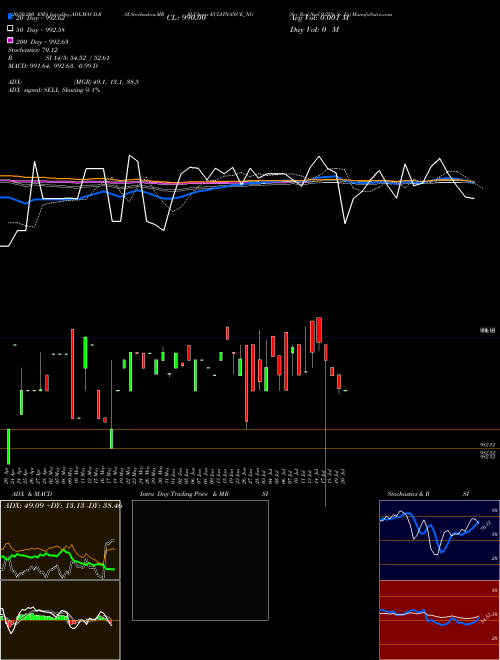Click the tallest red candle at the candlestick chart peak
Image resolution: width=500 pixels, height=660 pixels.
coord(319,330)
